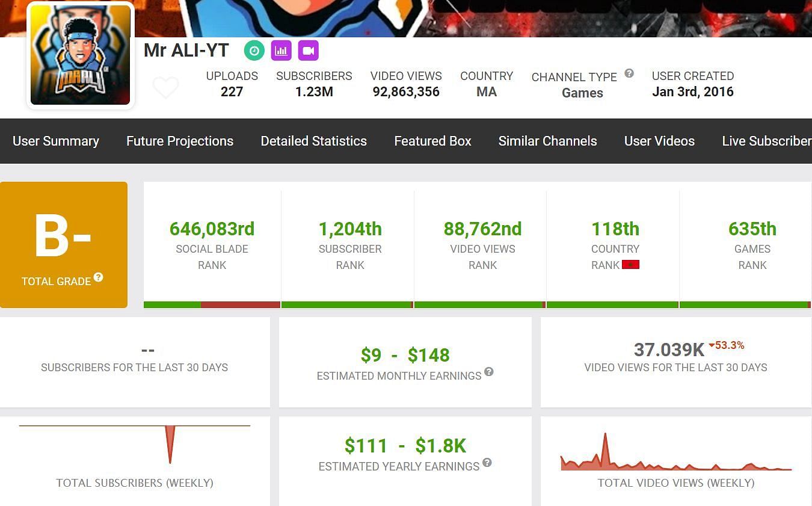812x506 pixels.
Task: Click the Mr ALI-YT channel name
Action: 186,51
